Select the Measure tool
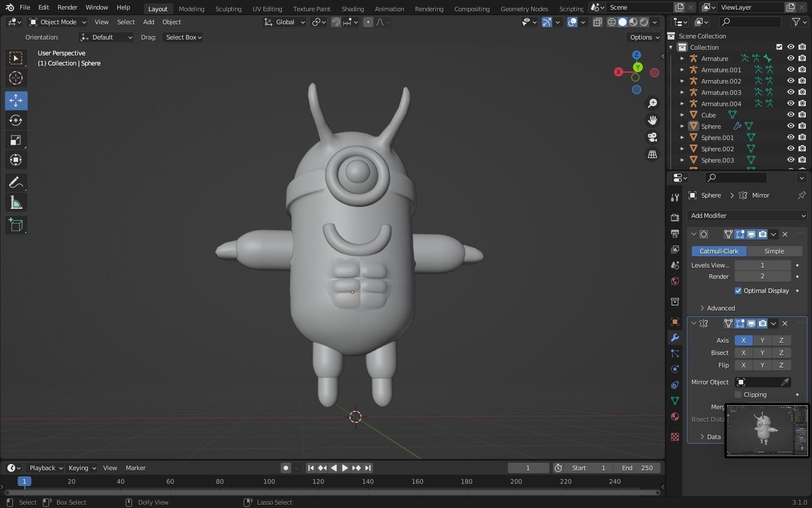Screen dimensions: 812x508 click(x=16, y=203)
